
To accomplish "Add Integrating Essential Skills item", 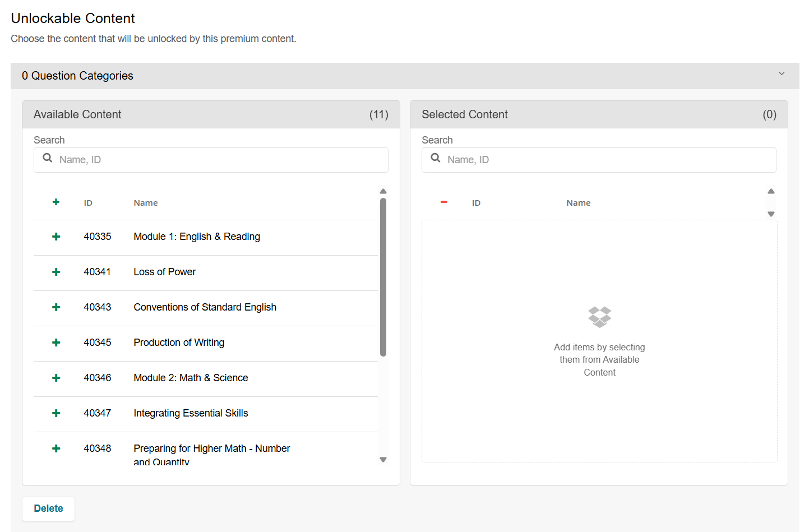I will [56, 413].
